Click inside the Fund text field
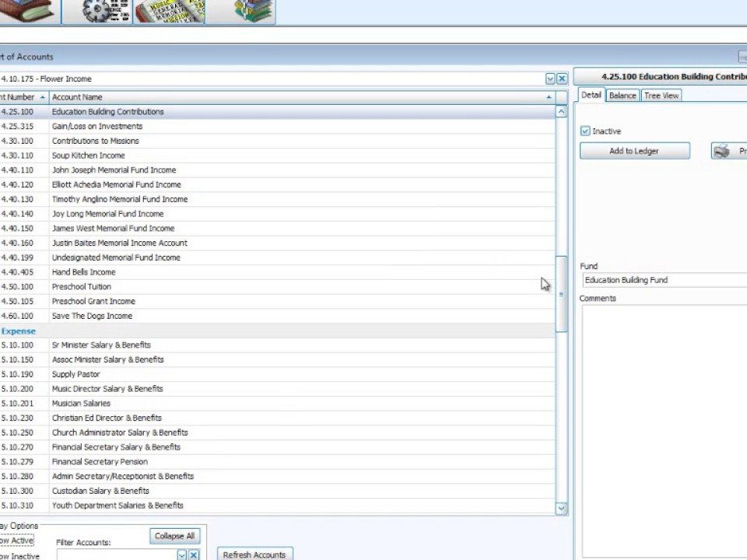This screenshot has height=560, width=747. coord(661,280)
